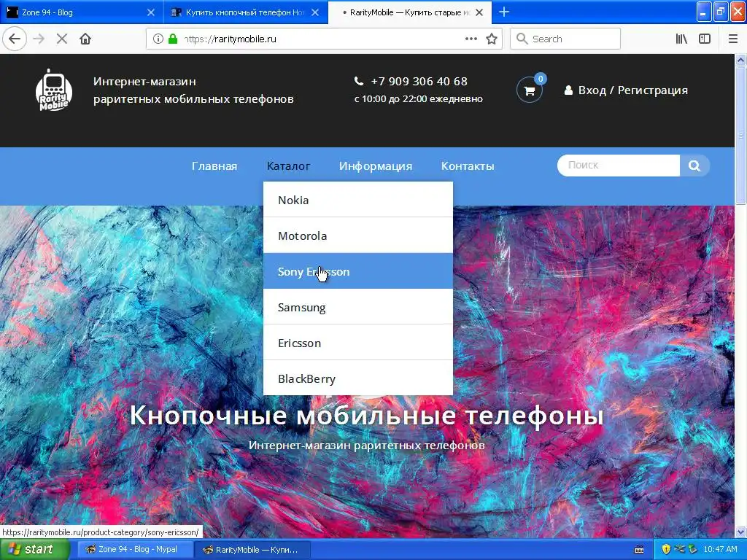Click the Кнопочные мобильные телефоны heading
This screenshot has width=747, height=560.
point(366,415)
